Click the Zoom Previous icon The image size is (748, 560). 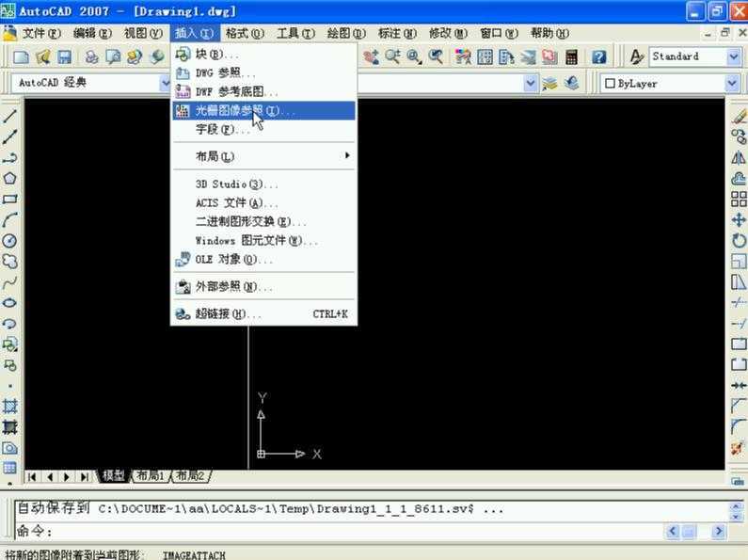point(436,57)
